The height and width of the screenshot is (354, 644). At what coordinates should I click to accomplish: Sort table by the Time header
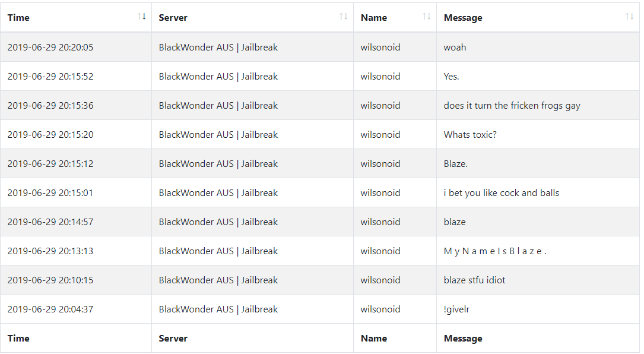76,17
